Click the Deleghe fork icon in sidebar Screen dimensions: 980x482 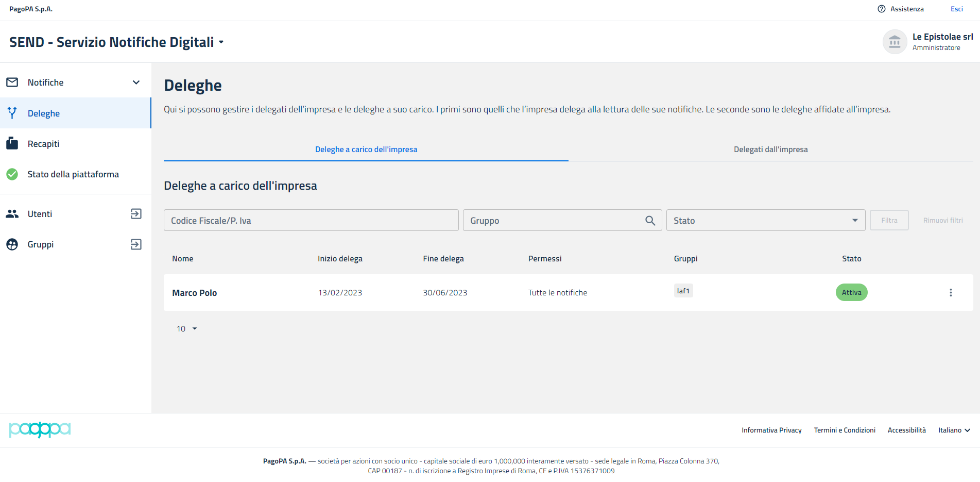click(x=12, y=113)
